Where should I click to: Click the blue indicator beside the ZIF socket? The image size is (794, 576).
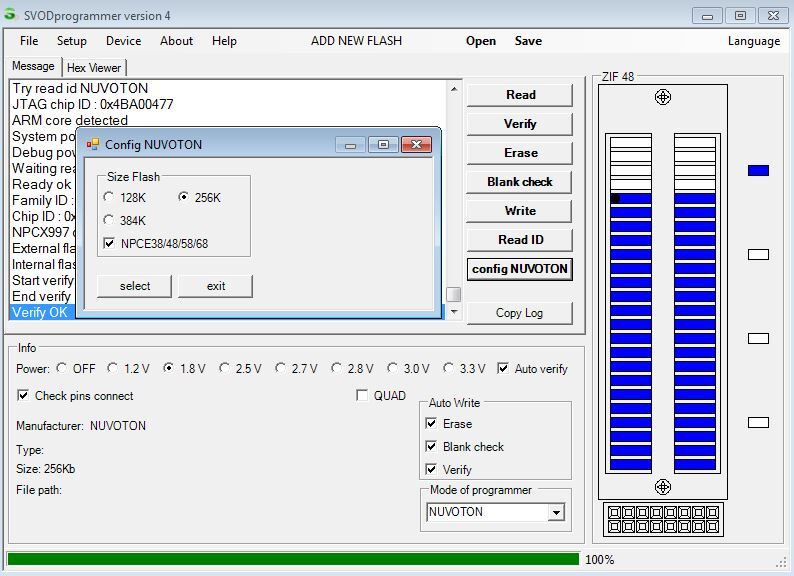pyautogui.click(x=758, y=171)
